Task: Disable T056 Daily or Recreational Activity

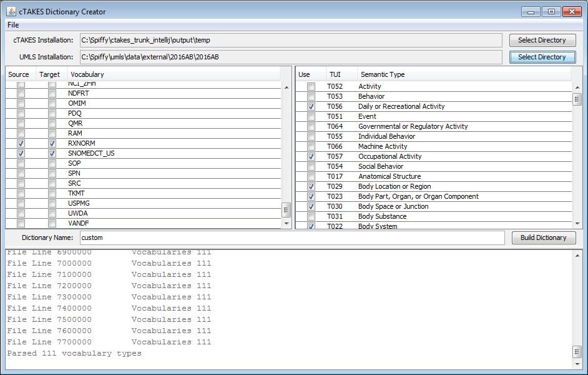Action: [311, 107]
